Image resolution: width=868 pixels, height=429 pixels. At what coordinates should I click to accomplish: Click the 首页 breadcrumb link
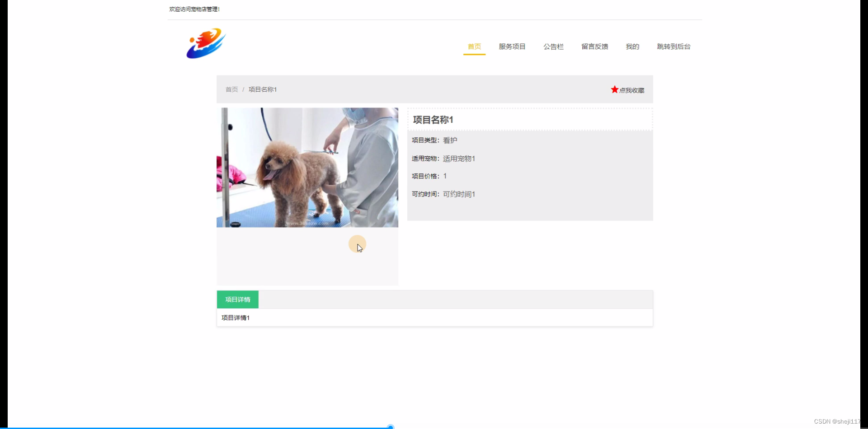231,89
